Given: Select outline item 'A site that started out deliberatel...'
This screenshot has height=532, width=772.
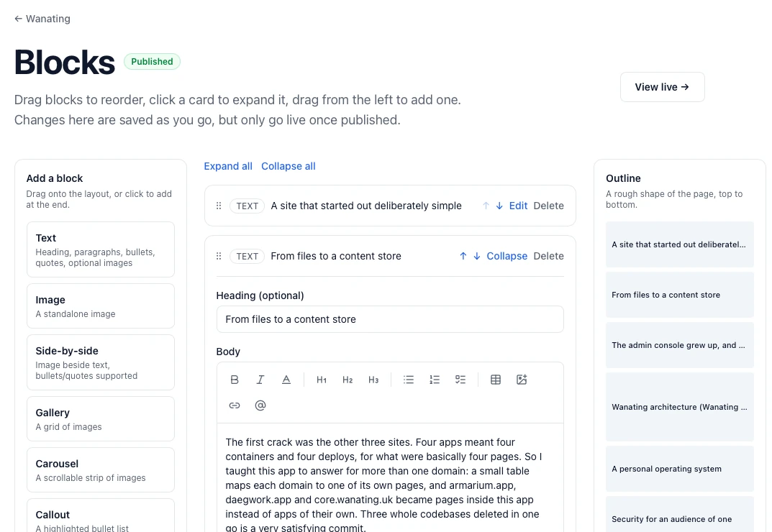Looking at the screenshot, I should point(679,244).
